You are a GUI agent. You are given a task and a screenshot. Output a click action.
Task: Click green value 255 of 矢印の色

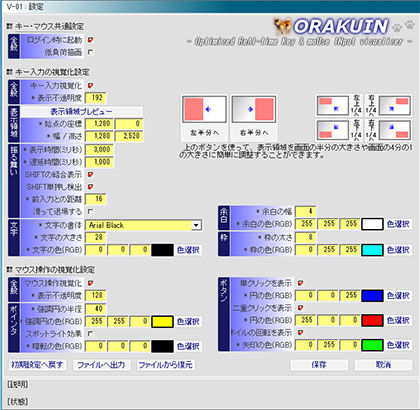(328, 345)
